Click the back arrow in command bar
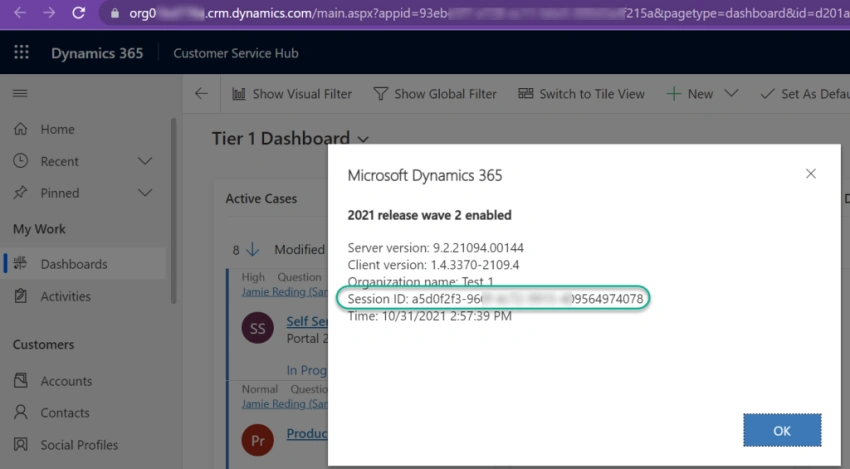Image resolution: width=850 pixels, height=469 pixels. click(202, 93)
